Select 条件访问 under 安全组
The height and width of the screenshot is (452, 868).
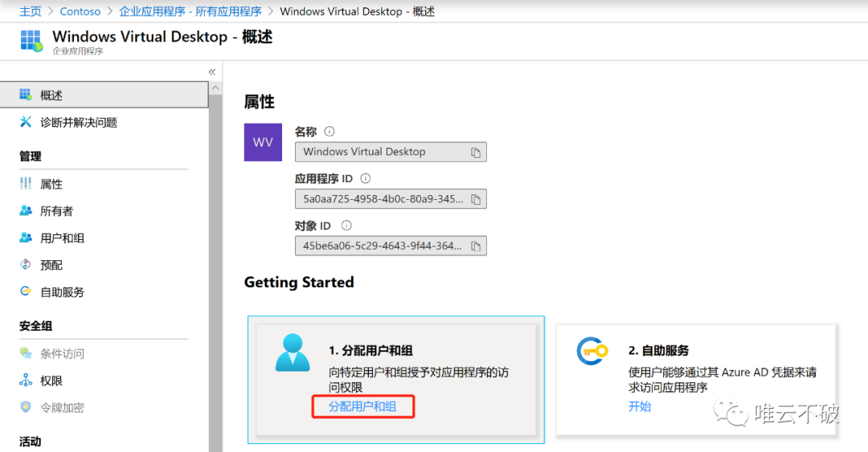pyautogui.click(x=62, y=353)
